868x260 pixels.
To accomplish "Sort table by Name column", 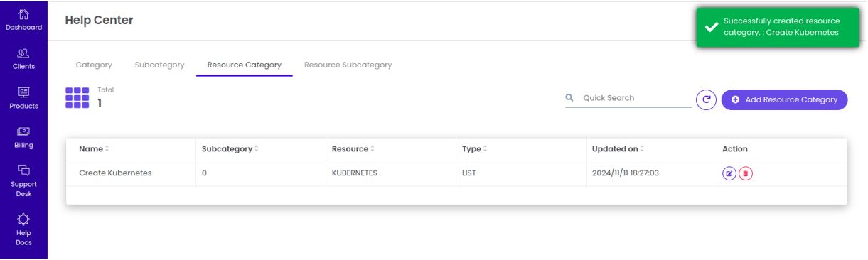I will tap(94, 149).
